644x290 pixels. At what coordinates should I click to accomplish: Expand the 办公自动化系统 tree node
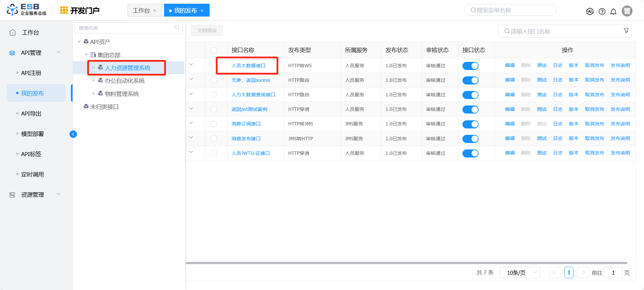tap(93, 80)
